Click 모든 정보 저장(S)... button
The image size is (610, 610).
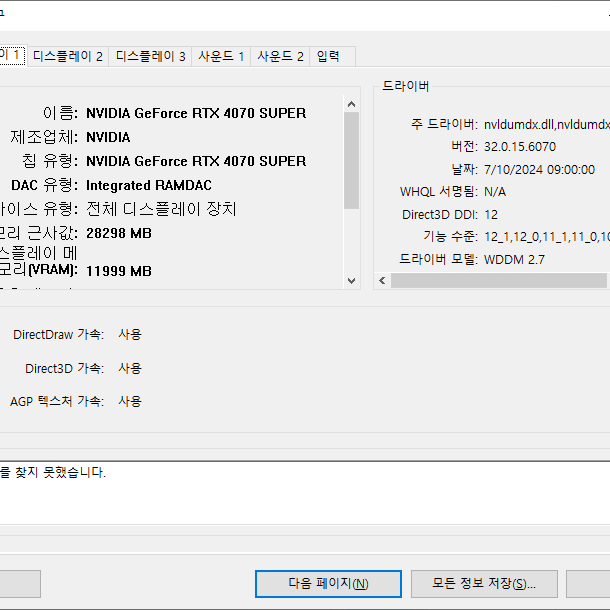[x=484, y=584]
